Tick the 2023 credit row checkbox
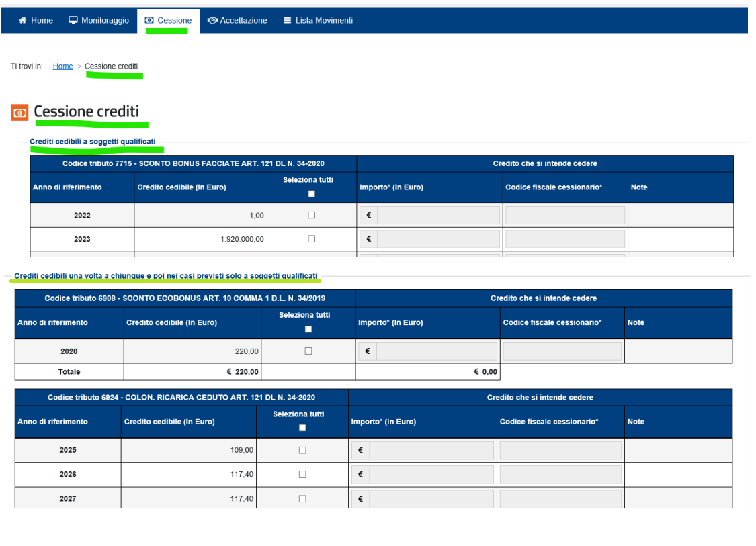 pos(311,239)
